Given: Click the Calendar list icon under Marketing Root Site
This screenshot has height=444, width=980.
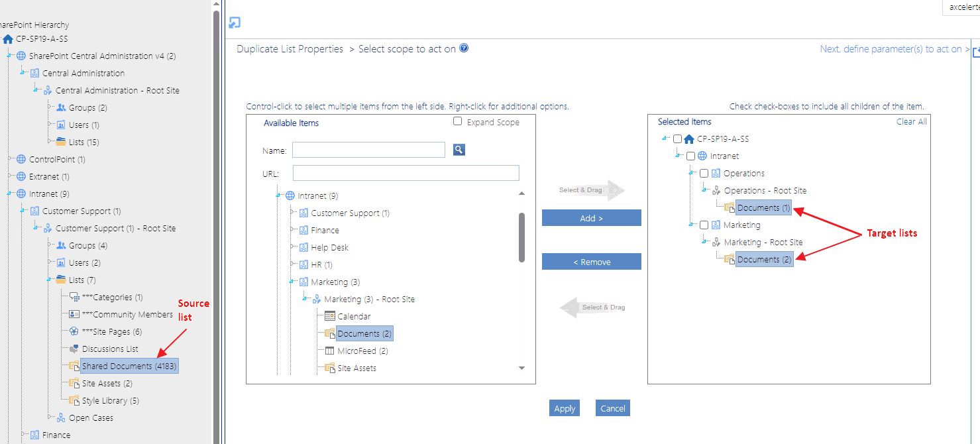Looking at the screenshot, I should (330, 316).
